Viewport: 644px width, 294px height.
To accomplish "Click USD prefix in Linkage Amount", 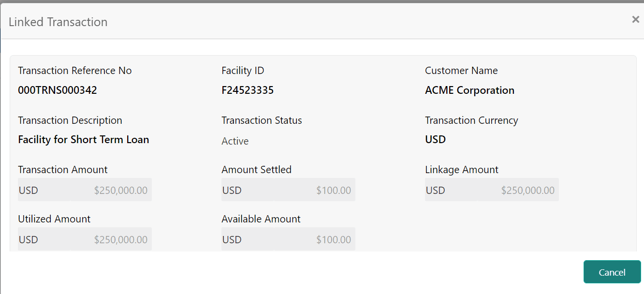I will click(435, 190).
